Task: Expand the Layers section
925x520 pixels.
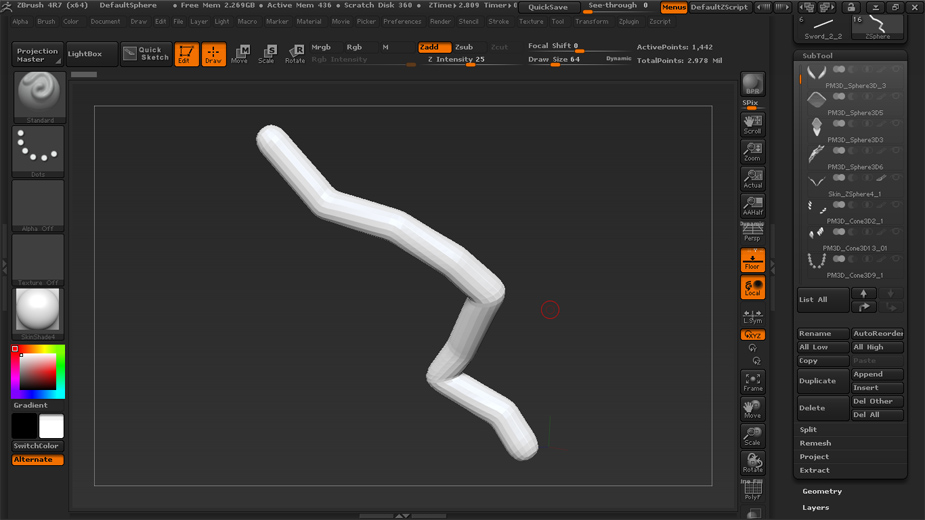Action: pyautogui.click(x=816, y=507)
